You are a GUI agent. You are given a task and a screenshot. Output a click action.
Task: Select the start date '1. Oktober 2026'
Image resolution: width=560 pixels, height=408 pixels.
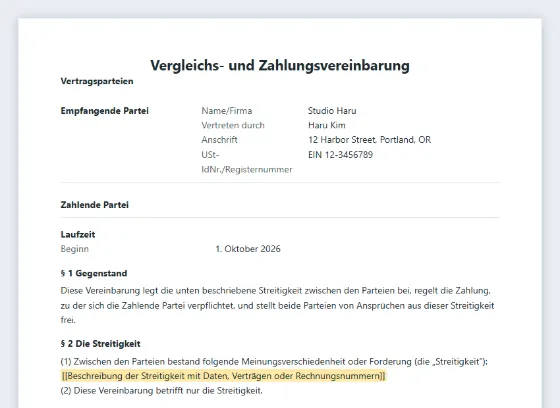click(248, 249)
